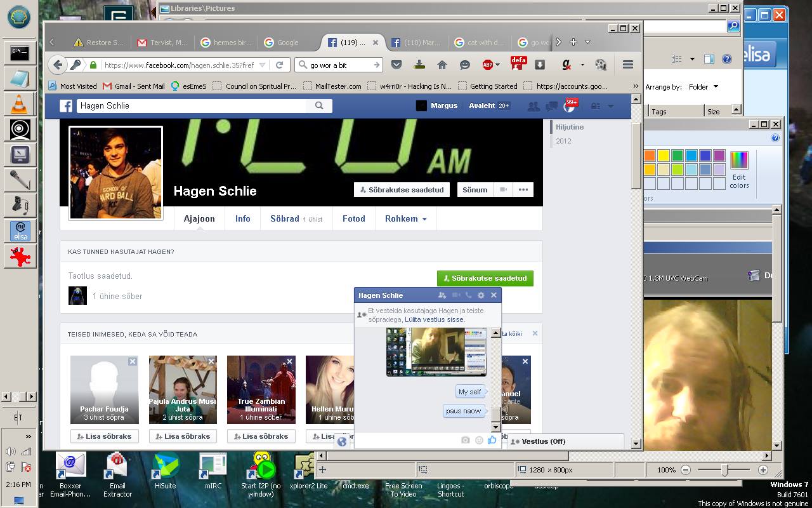Screen dimensions: 812x508
Task: Open the Info tab on profile
Action: click(243, 218)
